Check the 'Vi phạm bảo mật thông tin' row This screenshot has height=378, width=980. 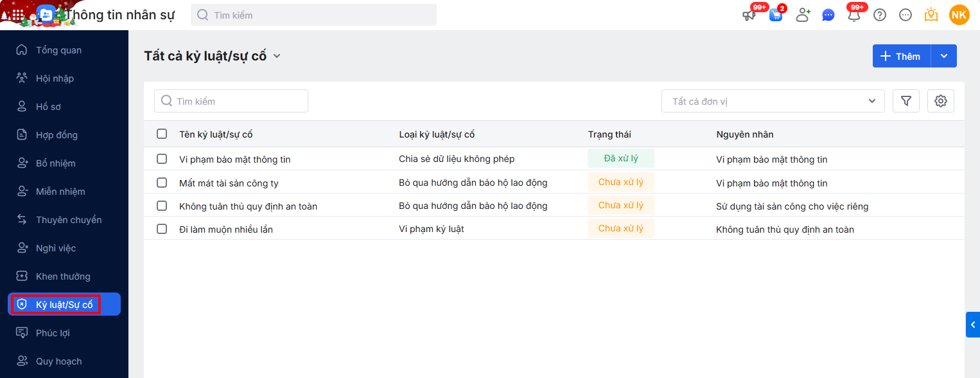pyautogui.click(x=162, y=159)
